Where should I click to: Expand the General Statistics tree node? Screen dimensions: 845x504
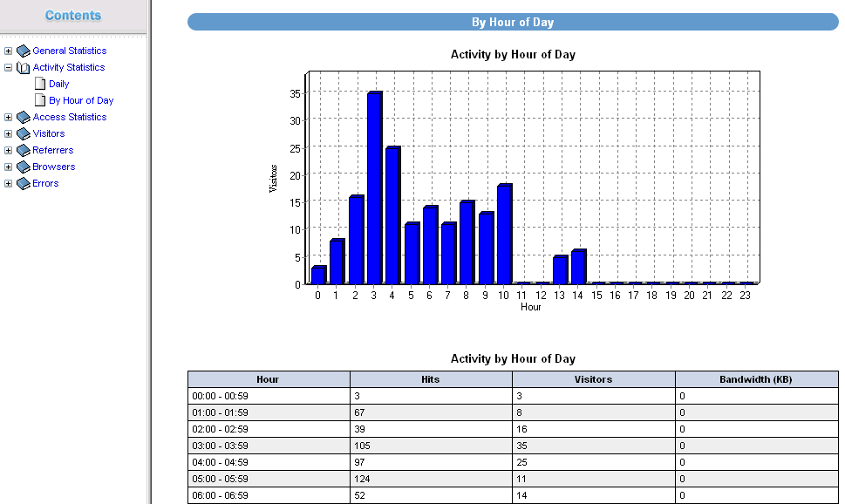tap(8, 51)
